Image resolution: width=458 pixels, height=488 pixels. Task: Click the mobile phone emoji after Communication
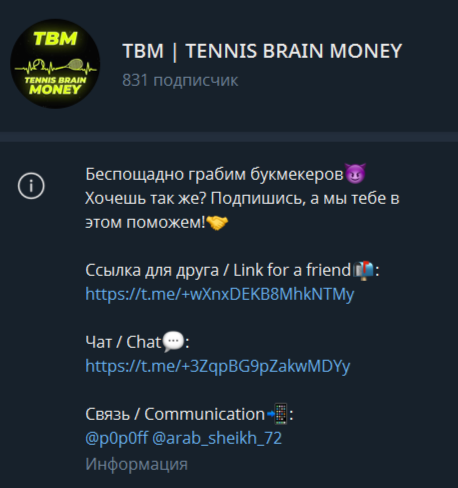277,414
